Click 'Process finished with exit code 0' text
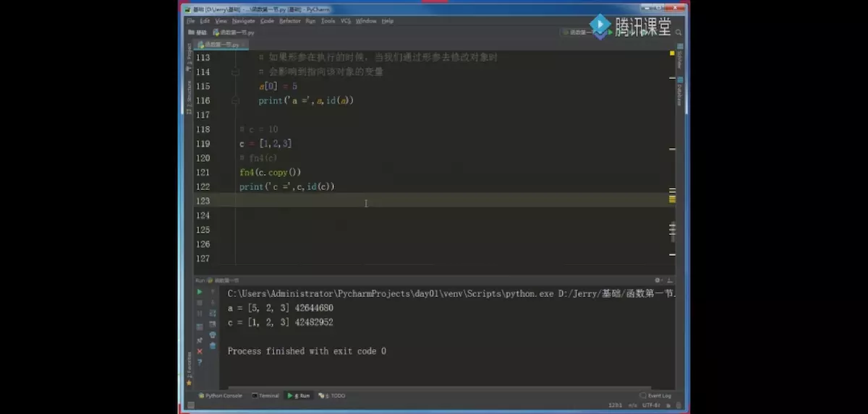868x414 pixels. click(307, 351)
